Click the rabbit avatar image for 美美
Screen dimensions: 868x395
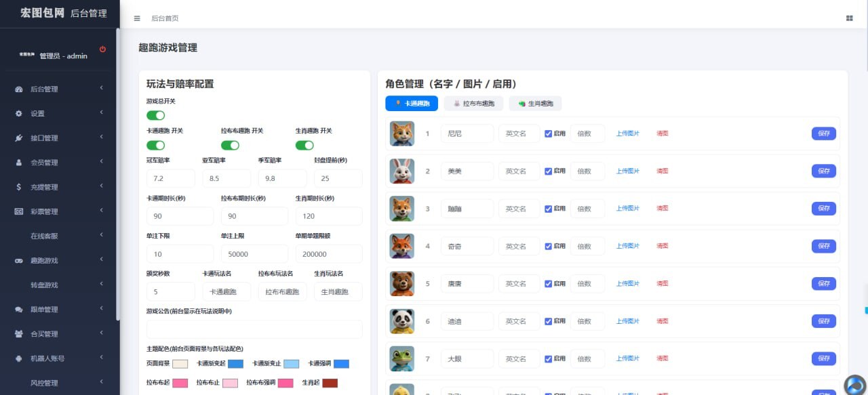click(402, 171)
